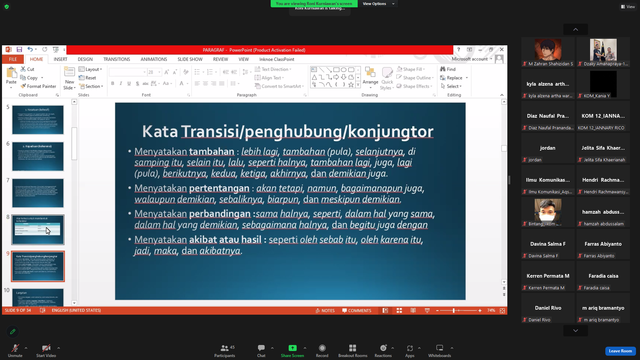Start slide show from status bar icon
Screen dimensions: 640x360
pyautogui.click(x=427, y=311)
